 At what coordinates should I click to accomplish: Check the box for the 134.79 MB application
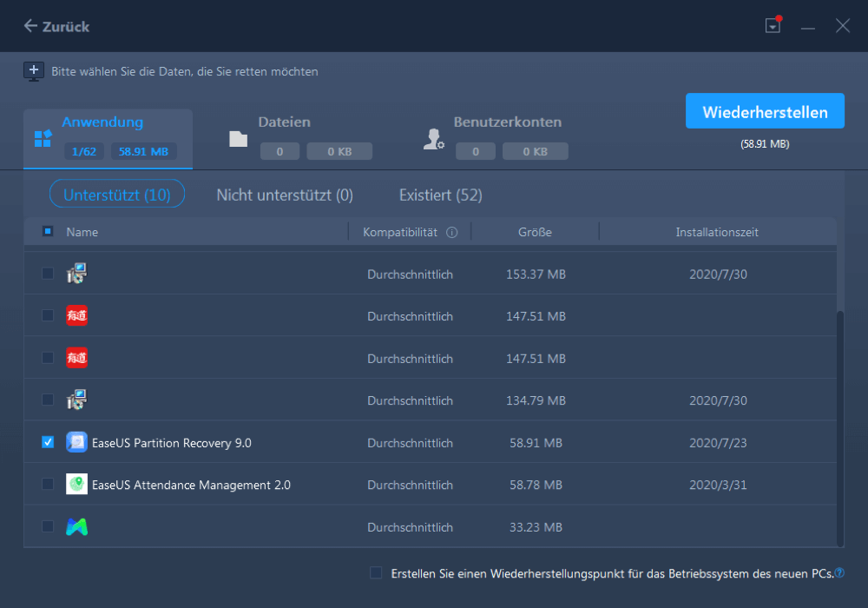coord(48,400)
